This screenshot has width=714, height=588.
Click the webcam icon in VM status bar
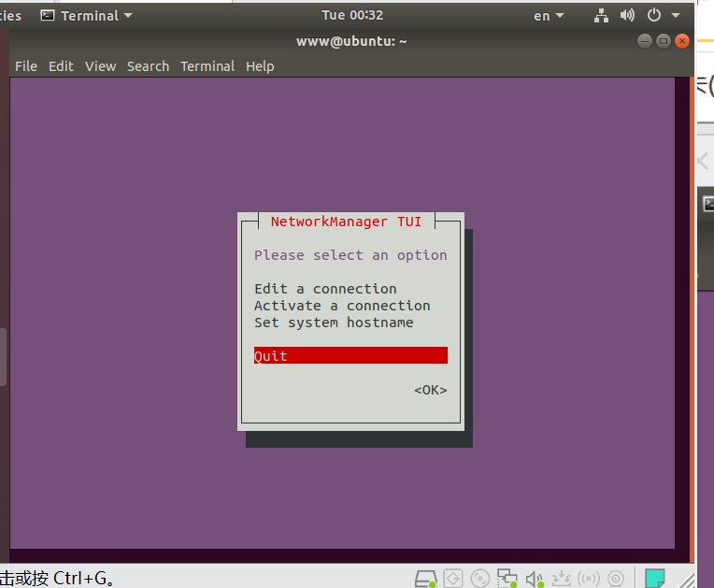click(x=616, y=579)
